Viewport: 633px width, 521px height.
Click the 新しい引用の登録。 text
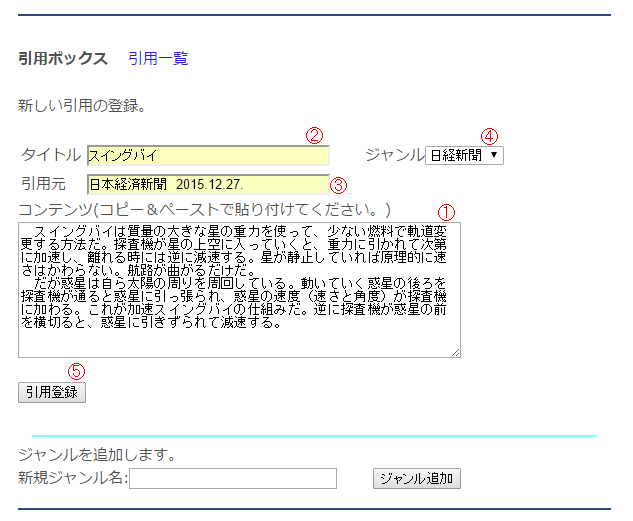(82, 106)
